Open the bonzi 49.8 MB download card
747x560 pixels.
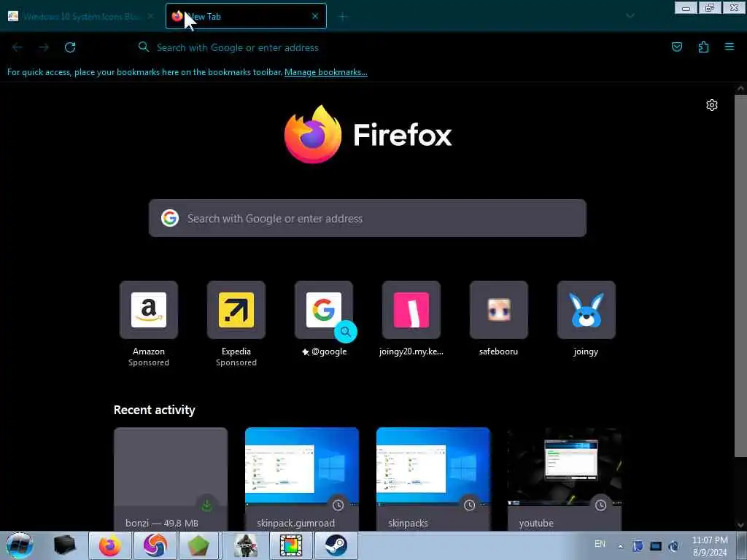pos(171,478)
